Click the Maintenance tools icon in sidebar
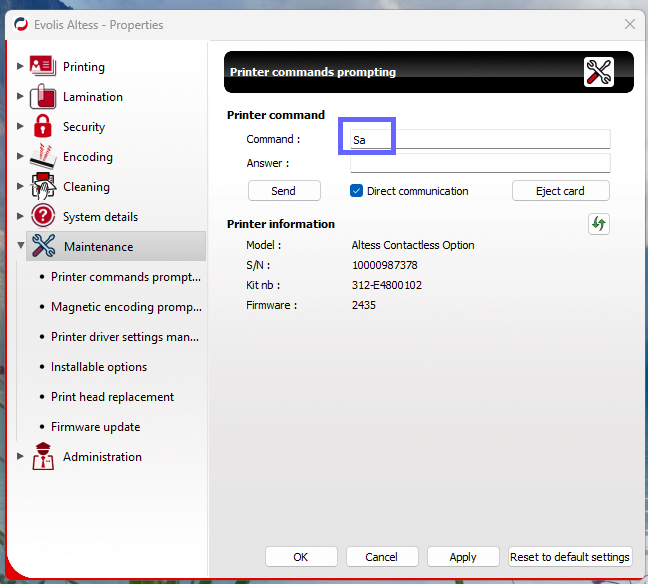Screen dimensions: 648x584 (x=43, y=246)
